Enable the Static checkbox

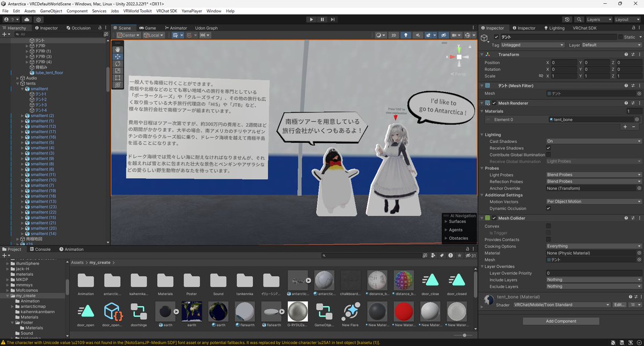620,37
